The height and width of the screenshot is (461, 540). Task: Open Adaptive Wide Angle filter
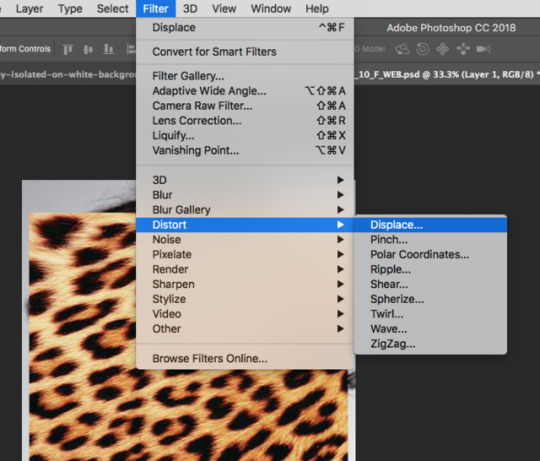pos(245,91)
